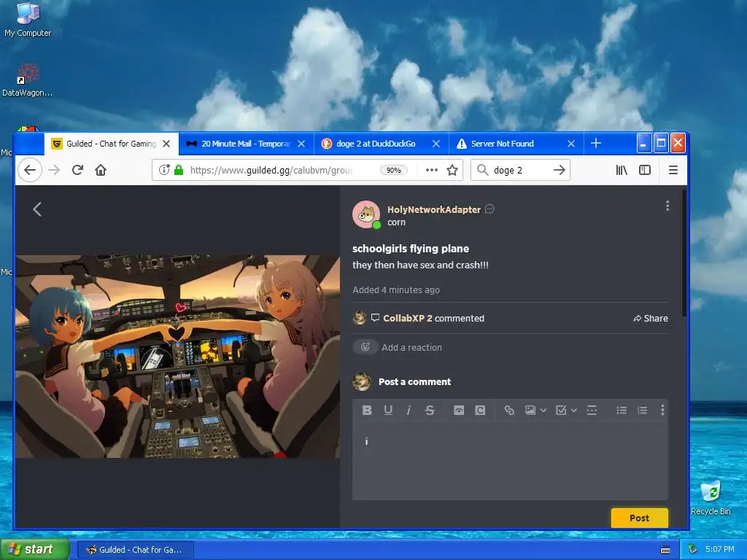
Task: Open the Windows Start menu
Action: click(35, 550)
